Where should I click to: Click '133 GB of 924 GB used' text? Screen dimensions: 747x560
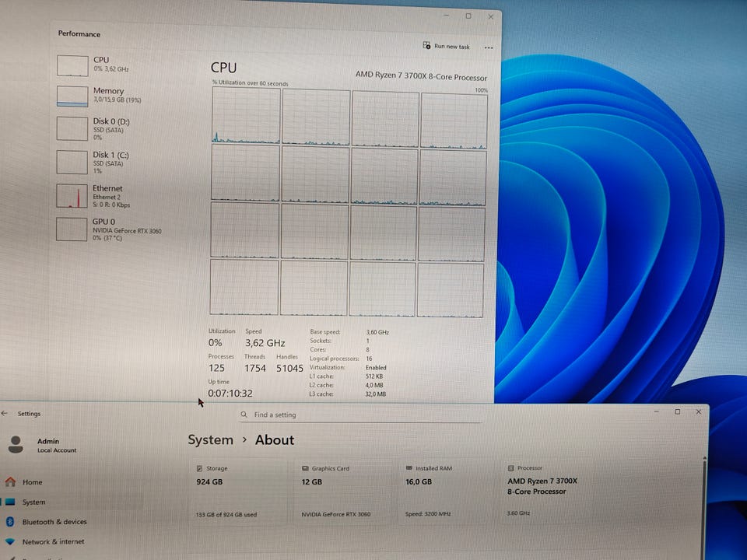coord(226,514)
